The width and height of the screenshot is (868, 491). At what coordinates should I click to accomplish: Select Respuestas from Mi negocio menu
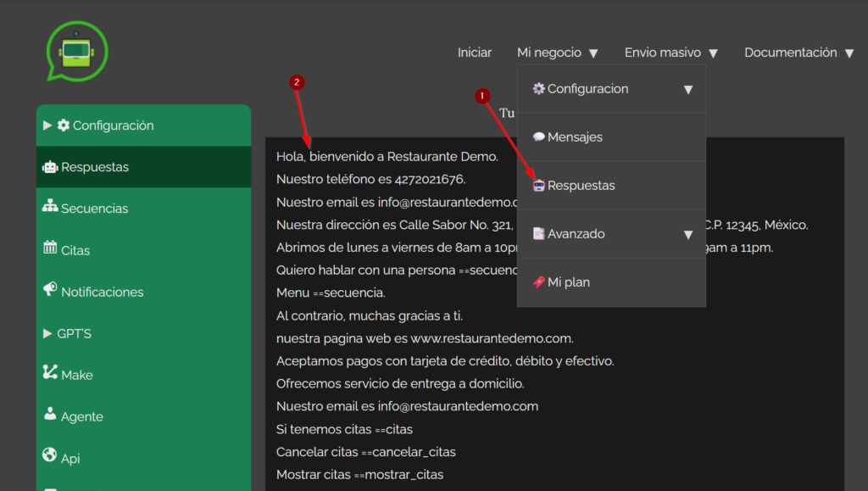[611, 185]
